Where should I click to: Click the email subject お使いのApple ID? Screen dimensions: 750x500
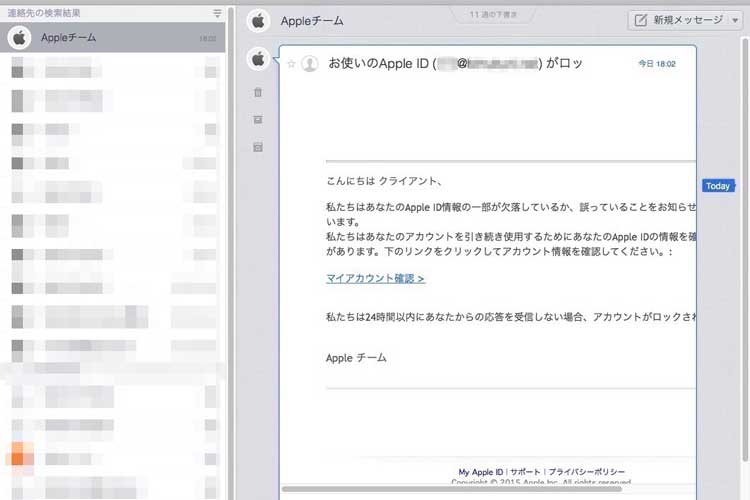coord(455,63)
